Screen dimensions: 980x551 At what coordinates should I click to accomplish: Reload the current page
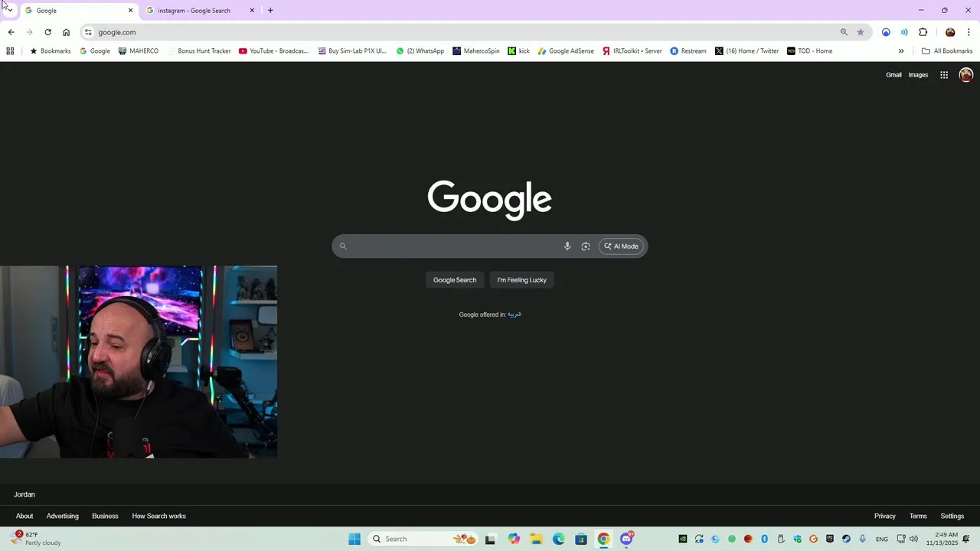[x=47, y=32]
